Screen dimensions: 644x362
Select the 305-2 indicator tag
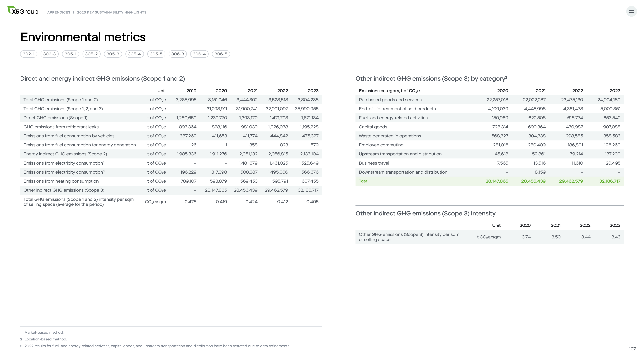(x=91, y=54)
